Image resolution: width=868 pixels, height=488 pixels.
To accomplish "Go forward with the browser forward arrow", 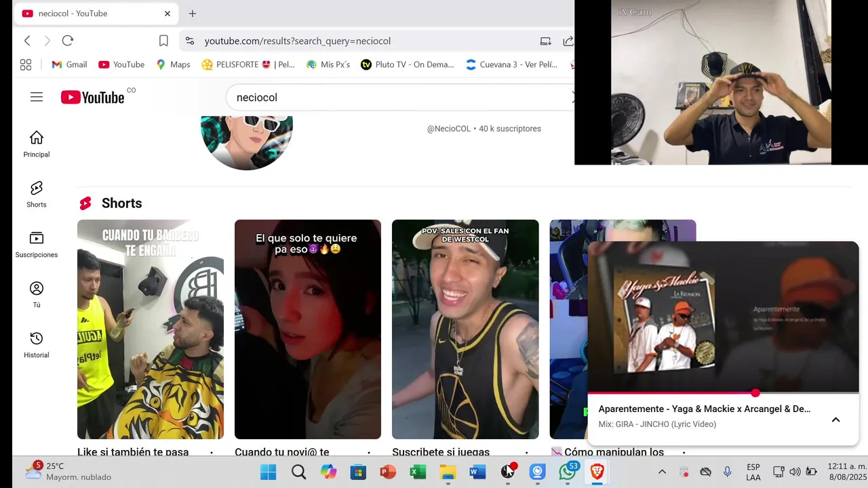I will tap(47, 41).
